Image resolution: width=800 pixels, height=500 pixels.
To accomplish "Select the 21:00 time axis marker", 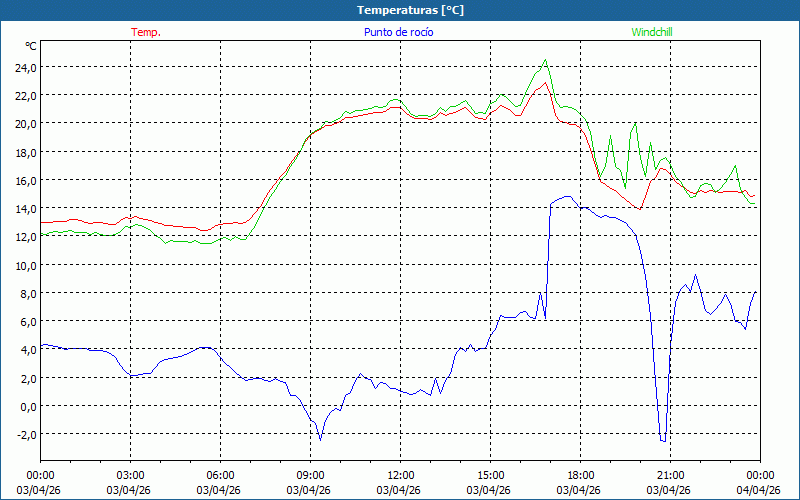I will pos(670,475).
